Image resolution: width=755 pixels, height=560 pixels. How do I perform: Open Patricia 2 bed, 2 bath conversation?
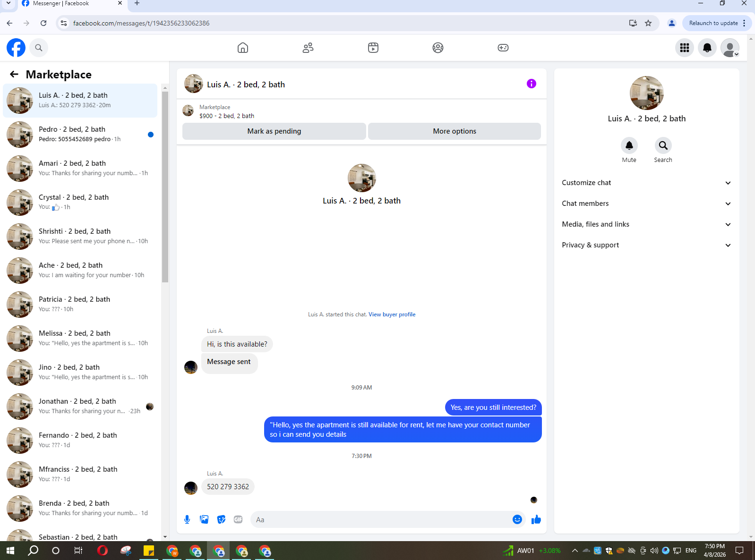pos(80,304)
